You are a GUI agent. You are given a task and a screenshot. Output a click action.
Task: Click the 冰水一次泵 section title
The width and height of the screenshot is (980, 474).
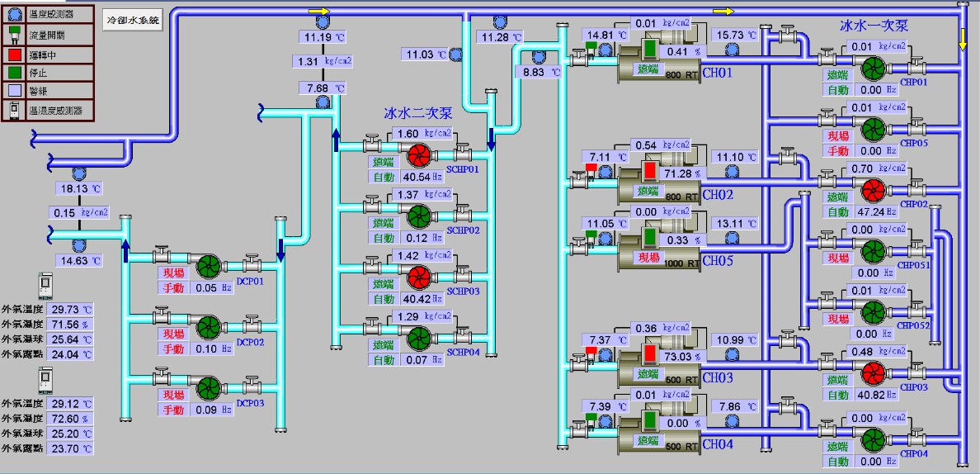point(873,26)
